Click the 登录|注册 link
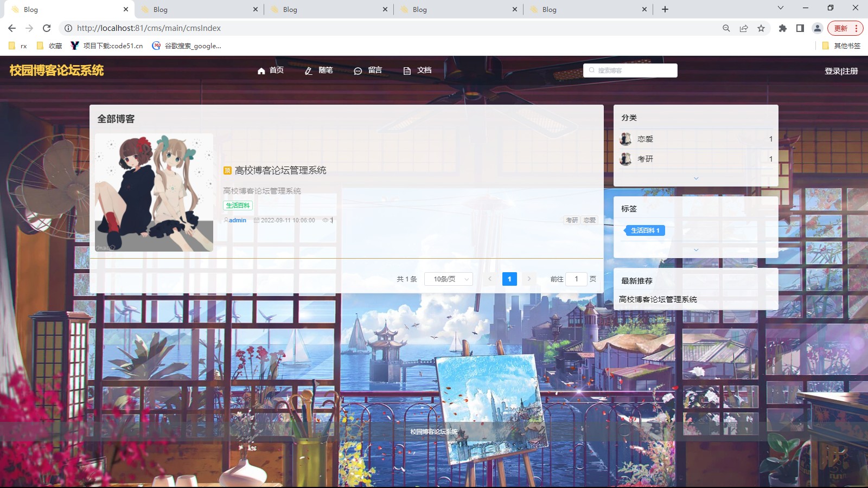This screenshot has width=868, height=488. pos(841,71)
